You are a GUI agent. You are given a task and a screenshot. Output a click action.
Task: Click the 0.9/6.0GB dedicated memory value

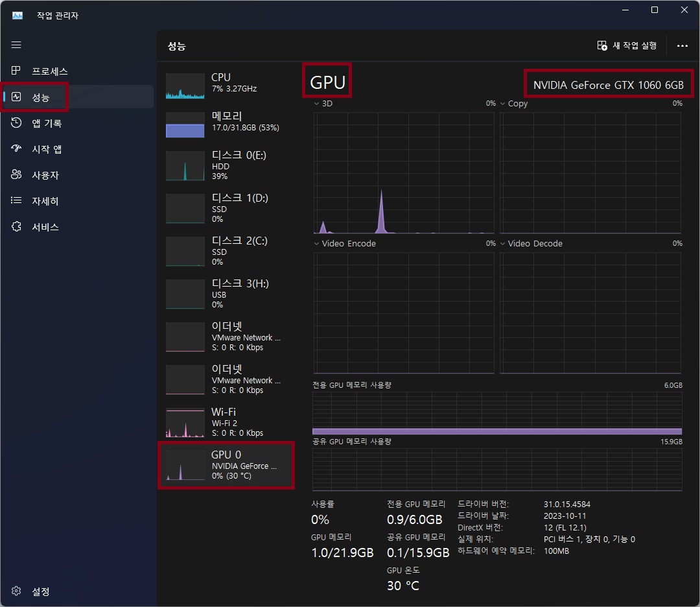coord(415,520)
